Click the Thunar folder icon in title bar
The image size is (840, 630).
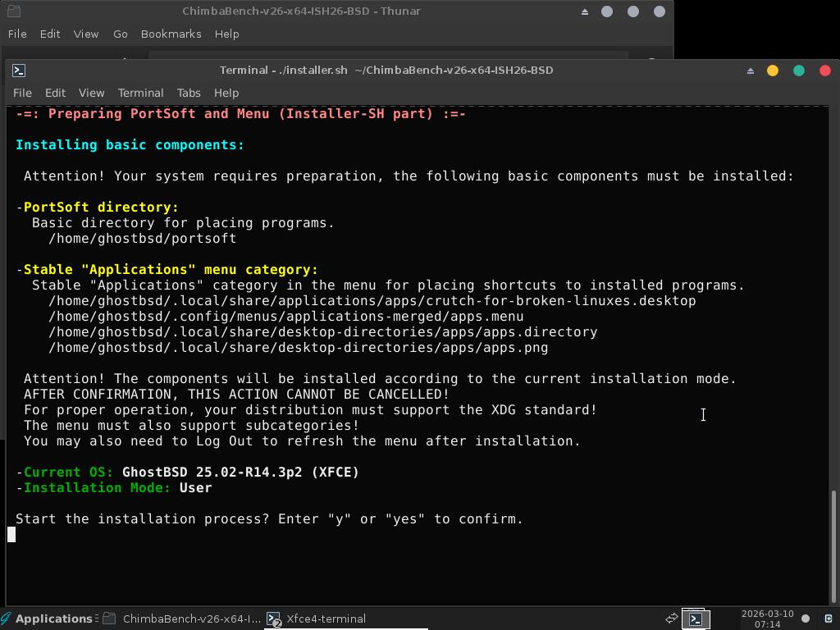click(x=13, y=11)
